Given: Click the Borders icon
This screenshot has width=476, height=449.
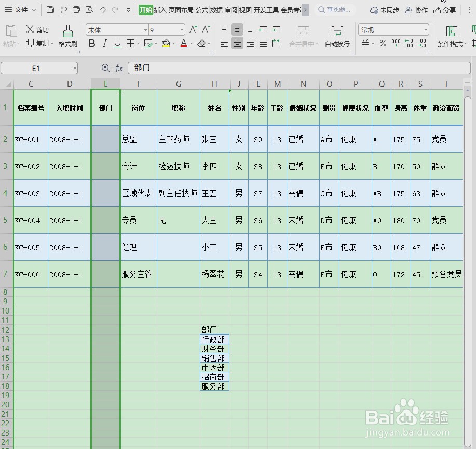Looking at the screenshot, I should click(x=130, y=44).
